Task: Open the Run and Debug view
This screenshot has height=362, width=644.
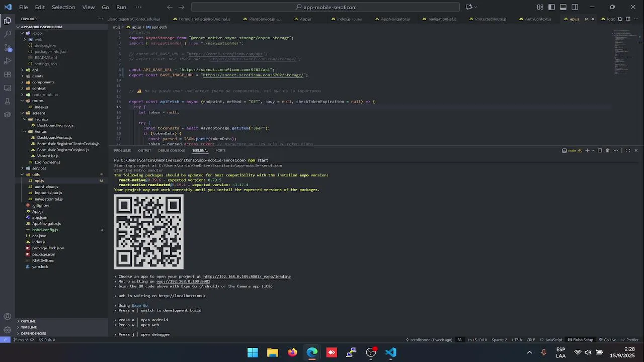Action: pyautogui.click(x=8, y=61)
